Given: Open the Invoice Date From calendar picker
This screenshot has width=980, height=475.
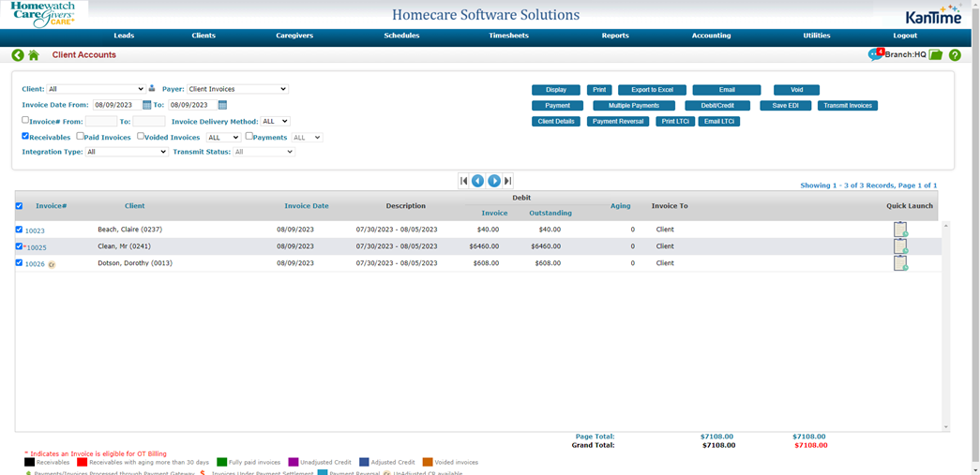Looking at the screenshot, I should click(147, 105).
